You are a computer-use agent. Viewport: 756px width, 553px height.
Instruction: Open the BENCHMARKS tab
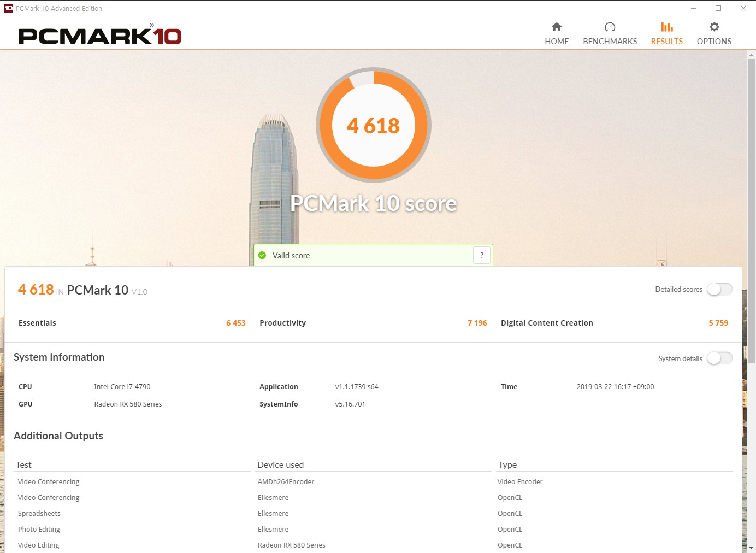tap(610, 34)
